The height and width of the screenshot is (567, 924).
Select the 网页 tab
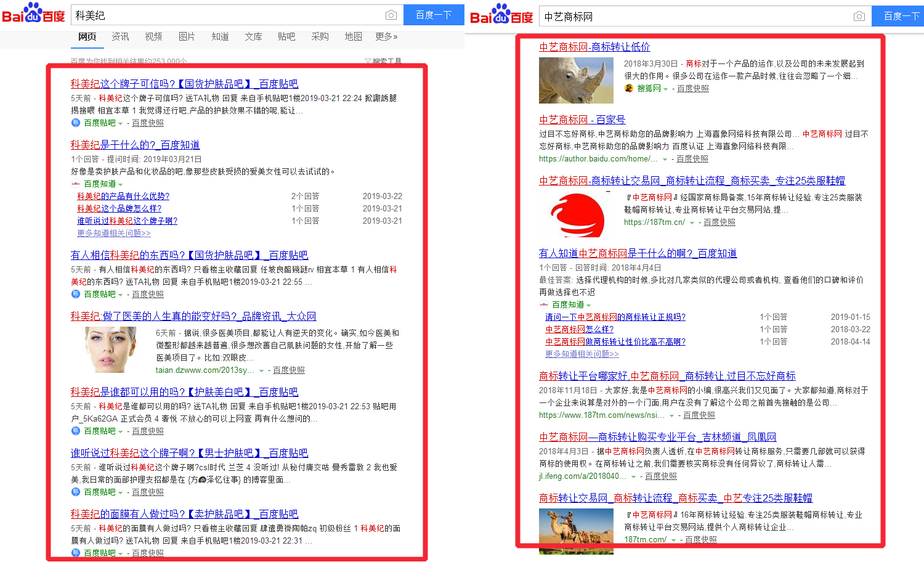coord(87,36)
